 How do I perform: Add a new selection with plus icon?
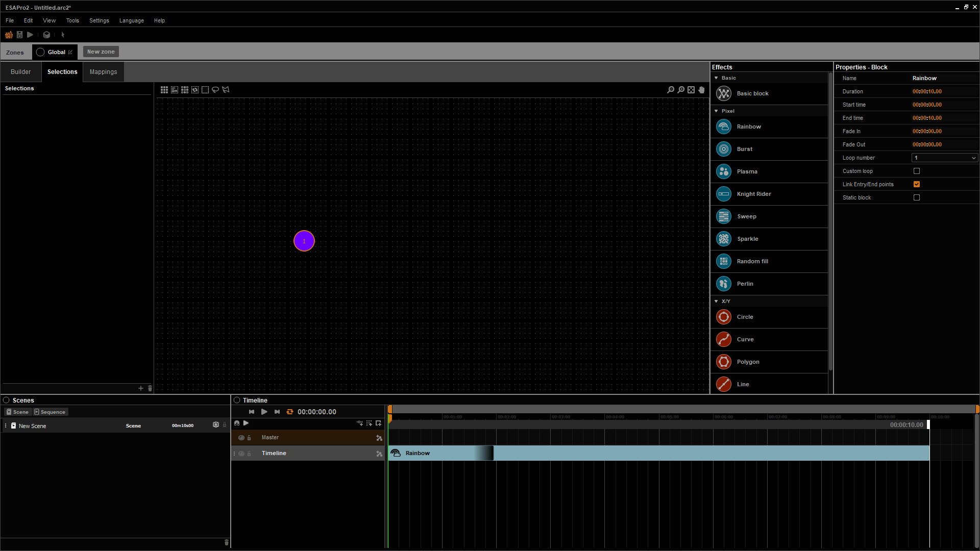pos(141,388)
